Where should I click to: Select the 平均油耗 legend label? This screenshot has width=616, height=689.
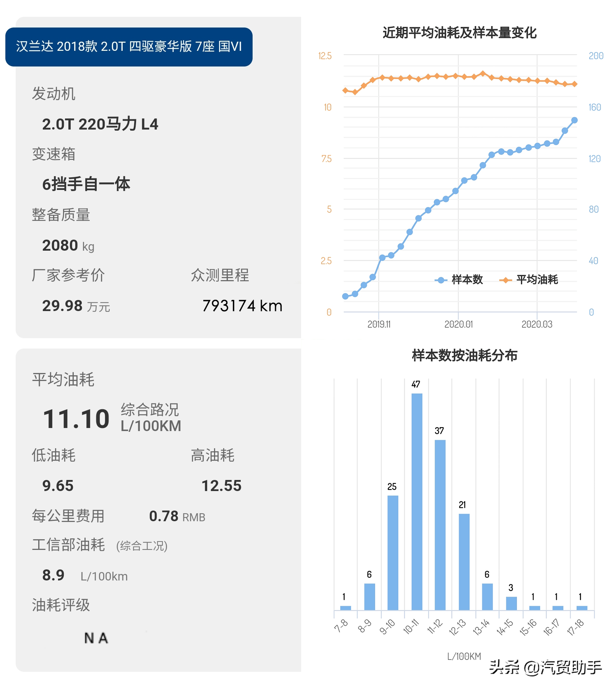coord(537,280)
